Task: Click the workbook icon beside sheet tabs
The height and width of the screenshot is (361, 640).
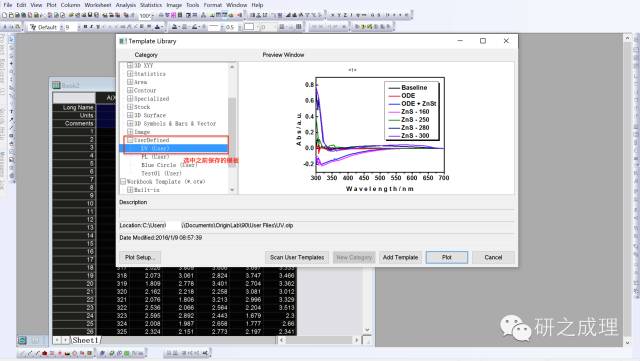Action: point(22,340)
